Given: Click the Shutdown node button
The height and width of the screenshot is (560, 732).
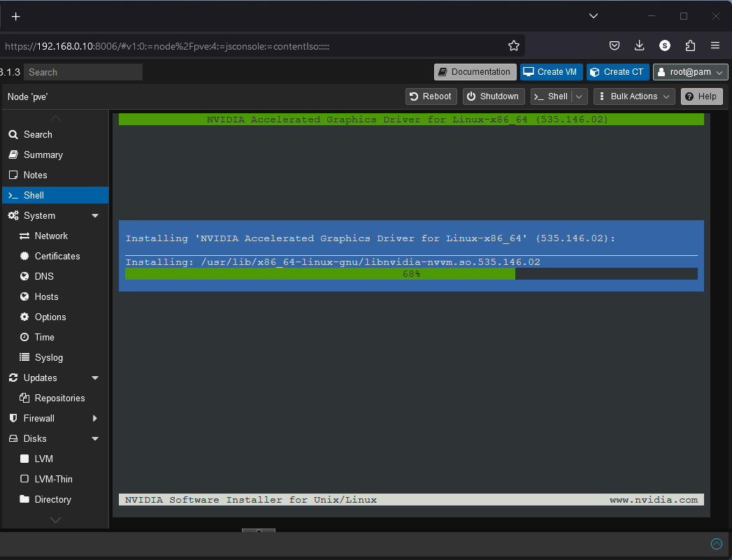Looking at the screenshot, I should click(494, 96).
